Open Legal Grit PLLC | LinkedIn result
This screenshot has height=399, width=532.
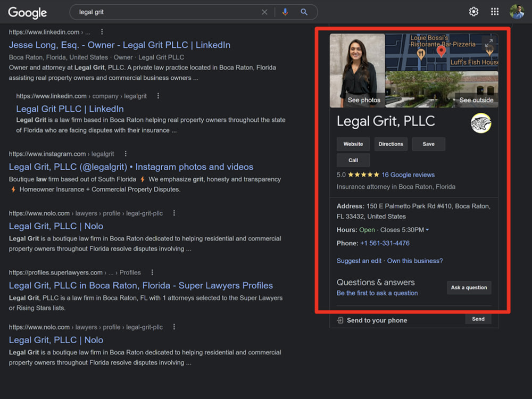click(x=70, y=109)
